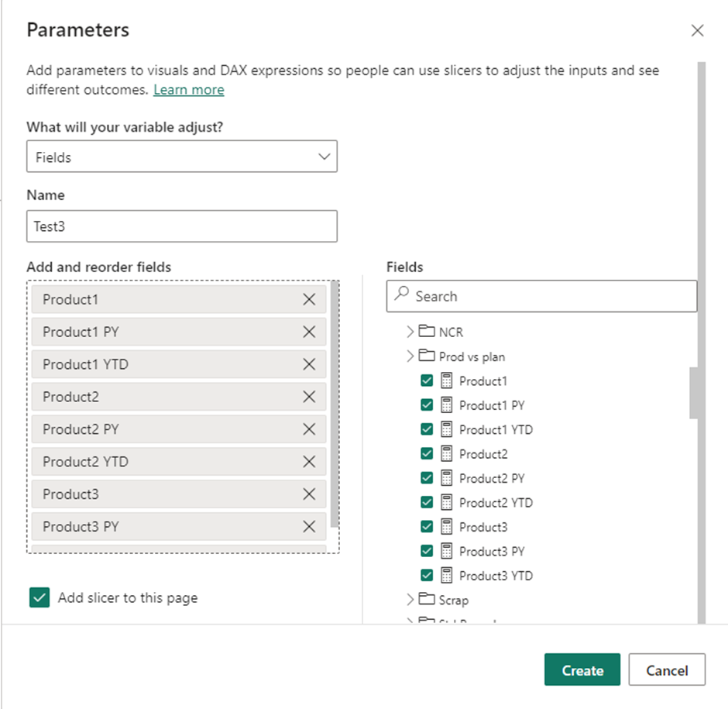Click the NCR folder icon
Screen dimensions: 728x709
coord(427,331)
